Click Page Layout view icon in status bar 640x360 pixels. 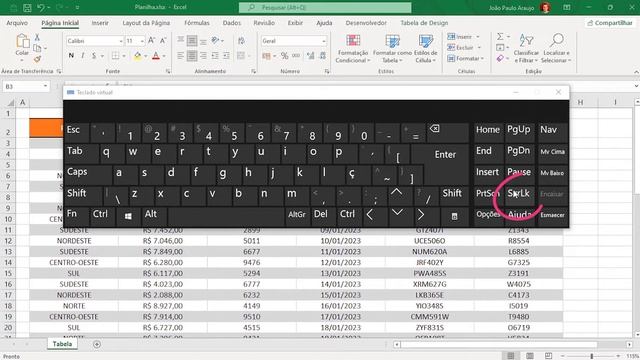pyautogui.click(x=529, y=356)
